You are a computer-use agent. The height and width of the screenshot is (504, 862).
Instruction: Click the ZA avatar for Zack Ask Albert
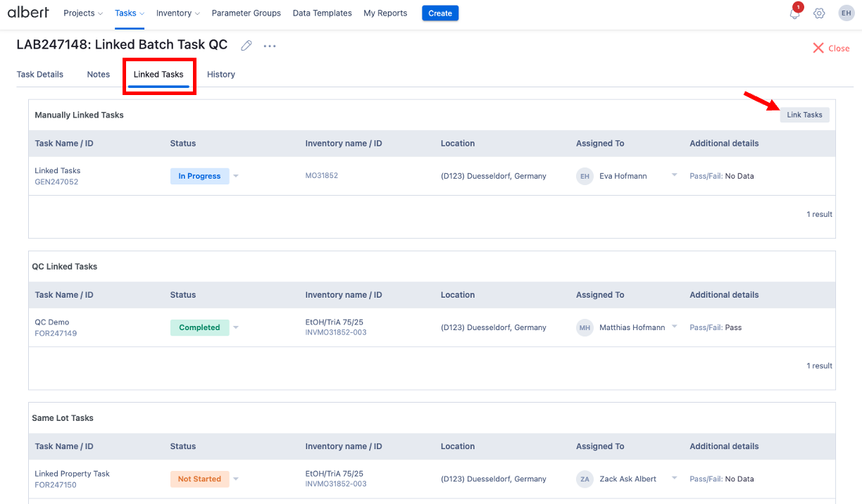pos(585,479)
